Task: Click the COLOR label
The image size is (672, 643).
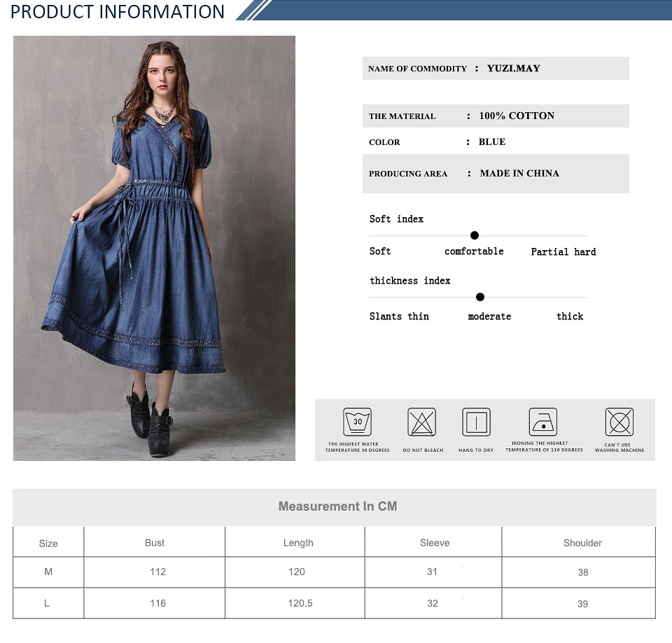Action: [384, 142]
